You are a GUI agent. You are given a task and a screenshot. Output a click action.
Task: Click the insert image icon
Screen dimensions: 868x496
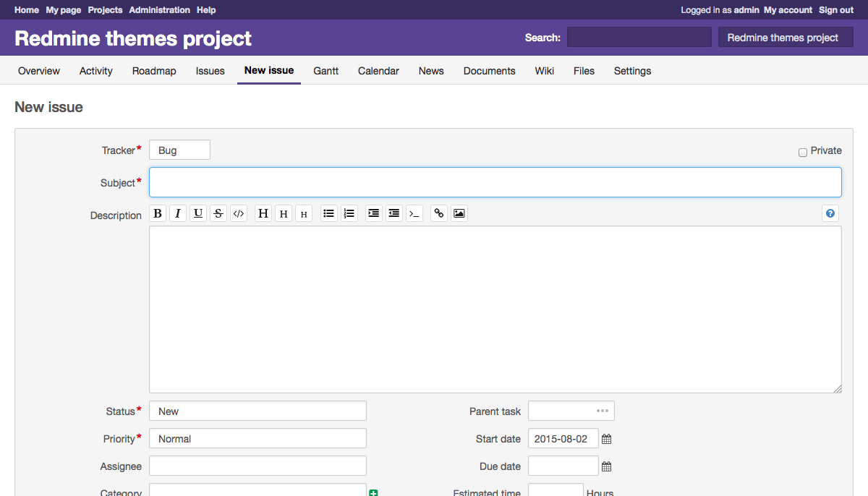point(459,213)
